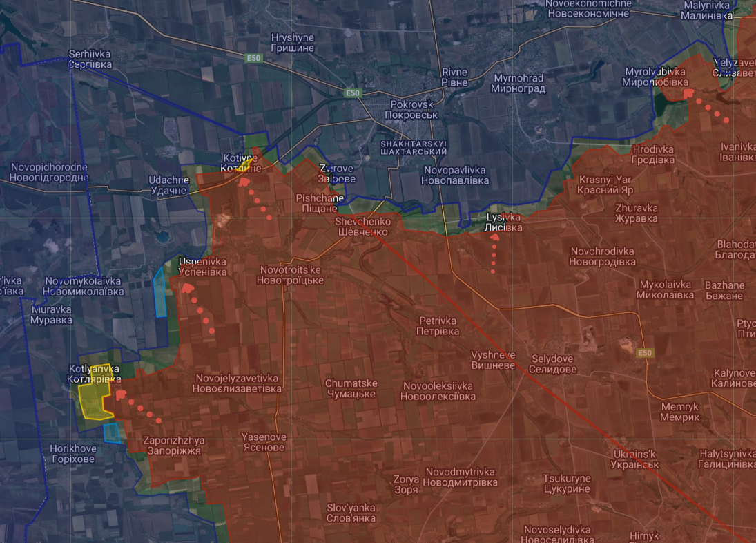
Task: Click the Bazhane label
Action: (x=724, y=290)
